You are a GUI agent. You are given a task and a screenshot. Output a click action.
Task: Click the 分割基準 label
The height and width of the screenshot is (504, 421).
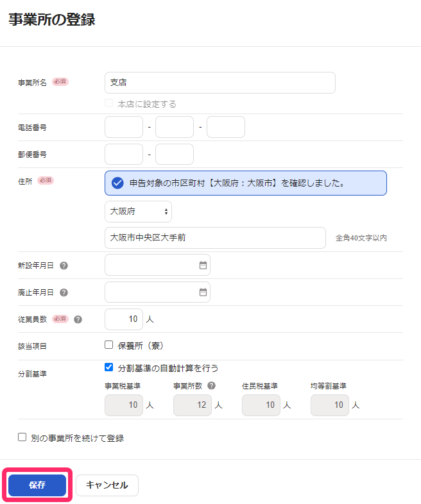pos(32,374)
